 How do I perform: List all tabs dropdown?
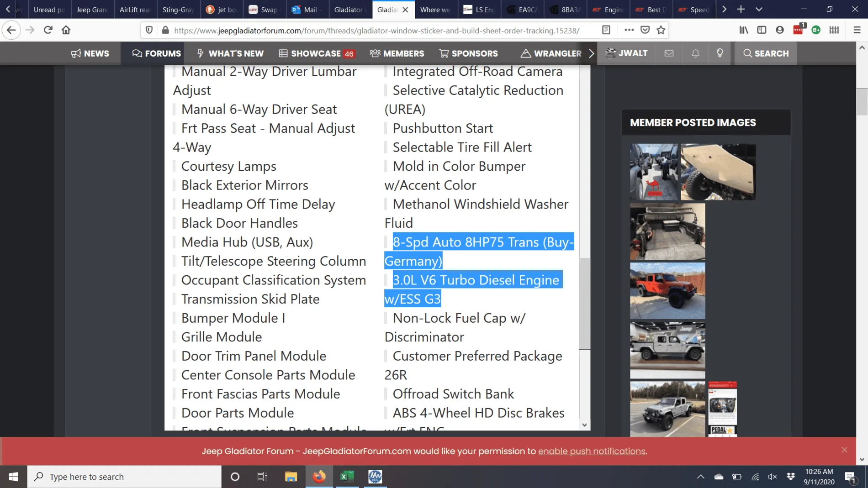(759, 9)
